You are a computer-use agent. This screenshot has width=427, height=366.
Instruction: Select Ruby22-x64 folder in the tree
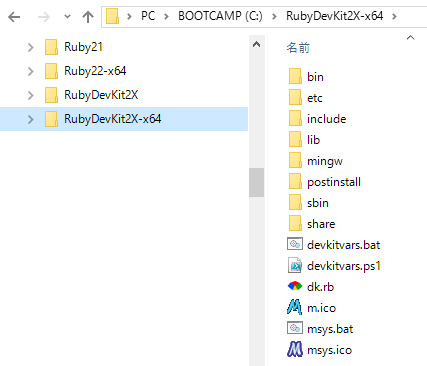[x=95, y=71]
